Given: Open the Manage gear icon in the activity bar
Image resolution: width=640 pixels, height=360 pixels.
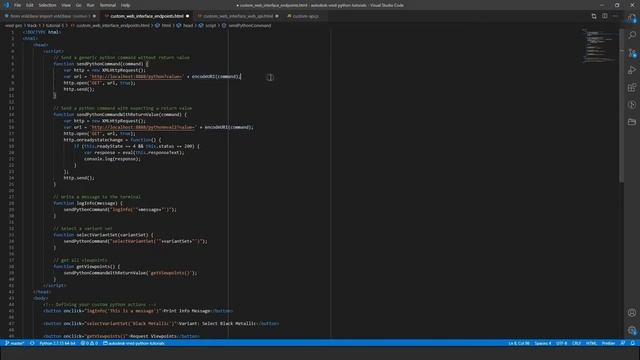Looking at the screenshot, I should point(632,330).
